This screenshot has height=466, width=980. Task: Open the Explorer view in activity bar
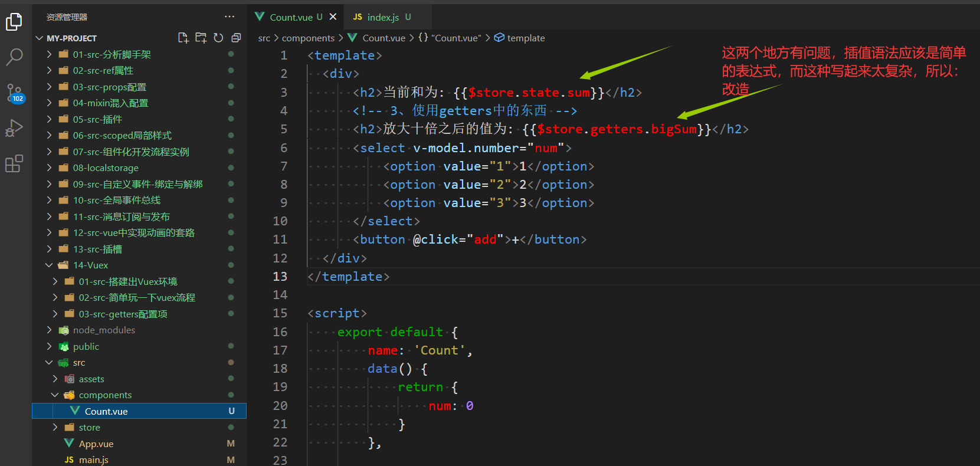[x=14, y=22]
